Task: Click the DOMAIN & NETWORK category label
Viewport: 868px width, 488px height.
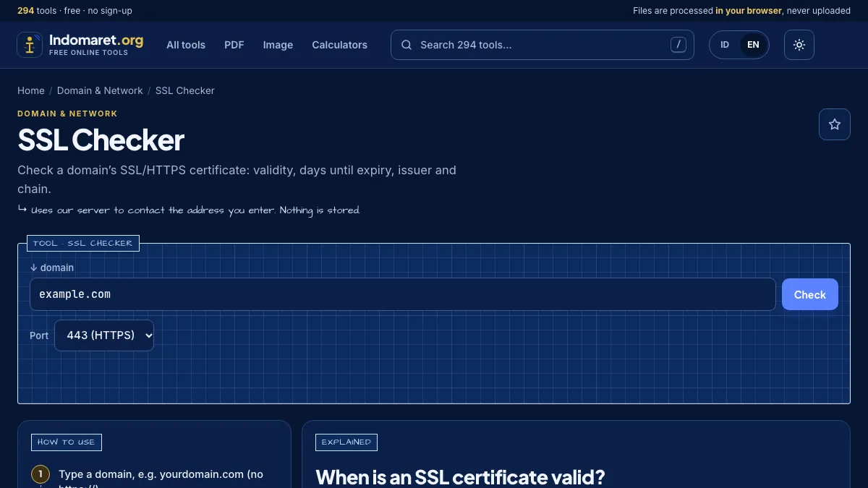Action: [x=67, y=114]
